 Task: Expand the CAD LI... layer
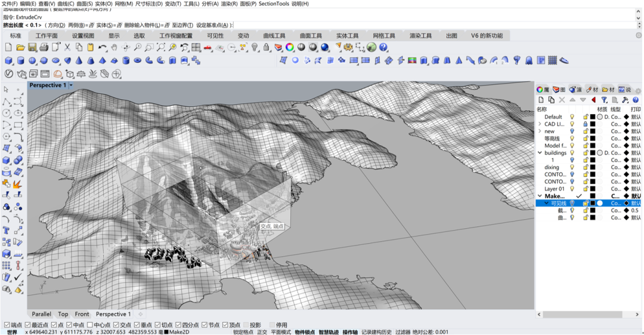540,124
